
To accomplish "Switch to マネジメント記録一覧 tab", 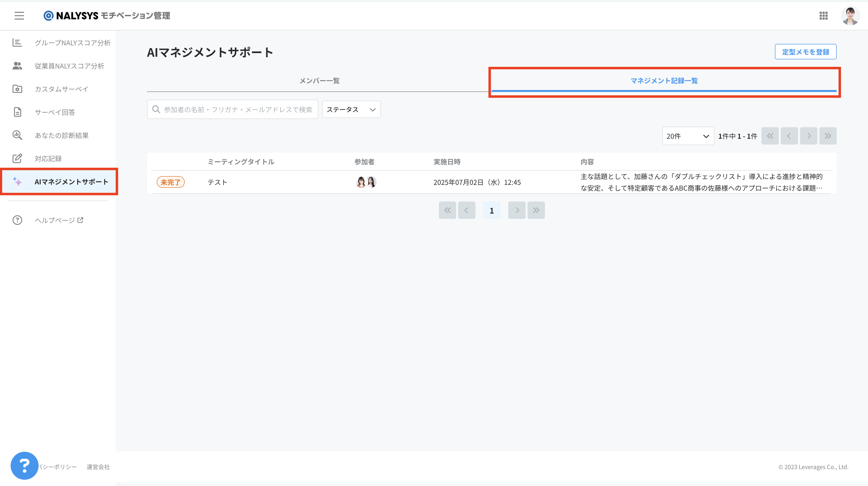I will 664,81.
